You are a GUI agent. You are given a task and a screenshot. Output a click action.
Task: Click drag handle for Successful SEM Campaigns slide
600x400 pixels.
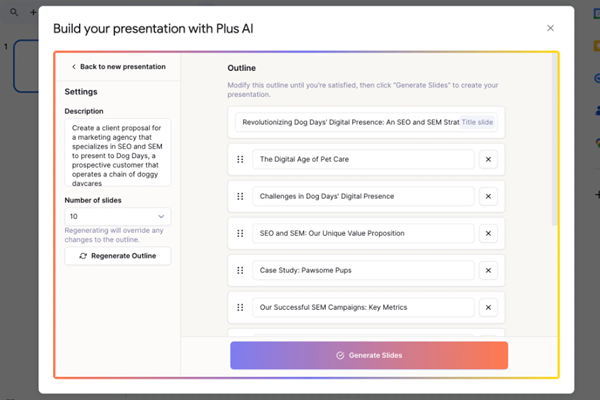[240, 307]
